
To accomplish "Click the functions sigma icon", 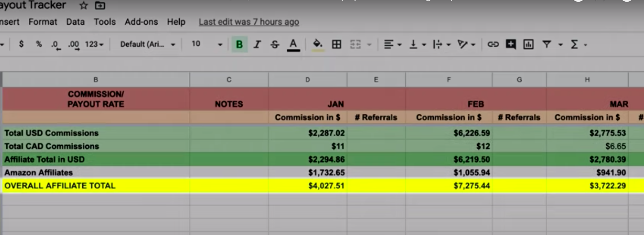I will click(574, 44).
